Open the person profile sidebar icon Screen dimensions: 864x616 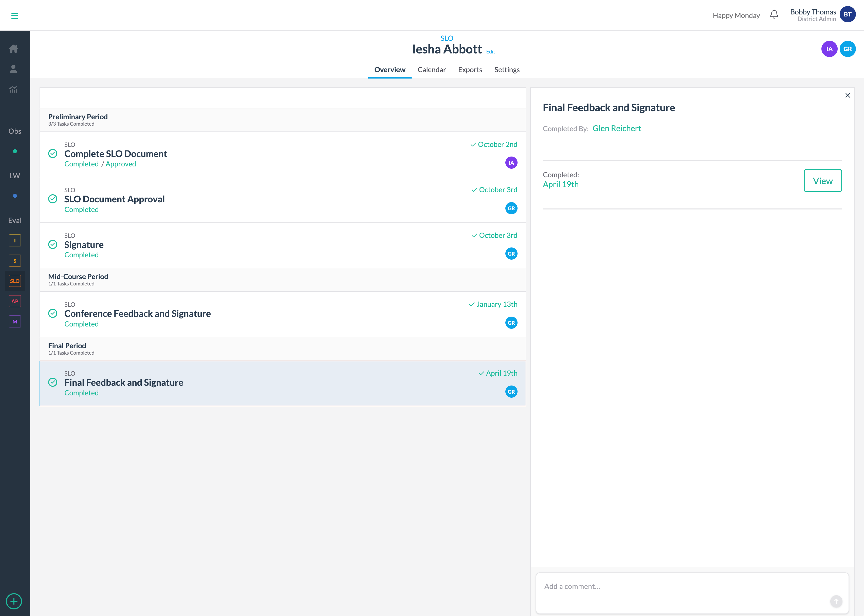click(x=14, y=69)
